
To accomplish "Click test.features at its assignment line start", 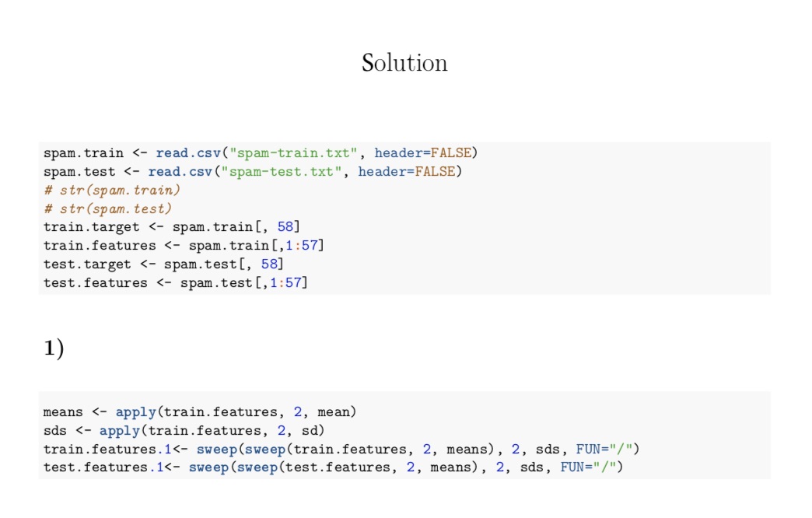I will 96,283.
